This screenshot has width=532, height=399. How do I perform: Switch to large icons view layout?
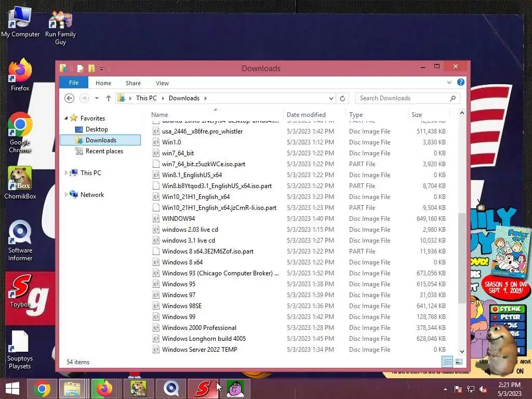pyautogui.click(x=459, y=362)
